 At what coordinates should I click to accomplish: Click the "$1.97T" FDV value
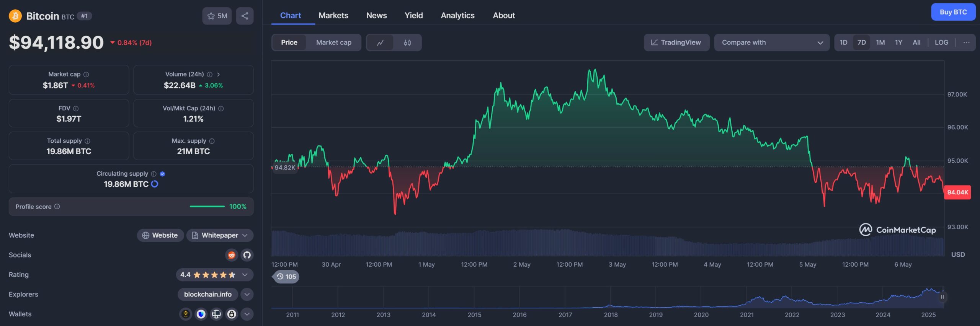point(69,119)
